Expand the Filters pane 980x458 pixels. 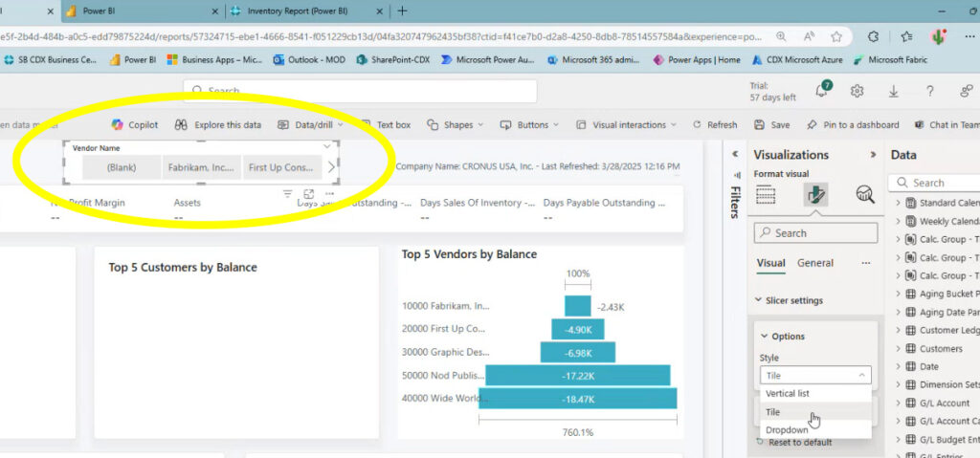coord(736,154)
